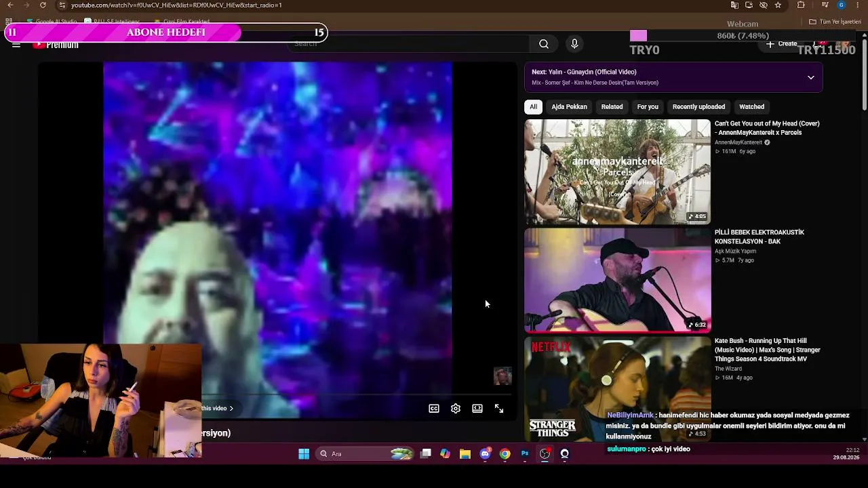The image size is (868, 488).
Task: Toggle closed captions on the player
Action: click(434, 409)
